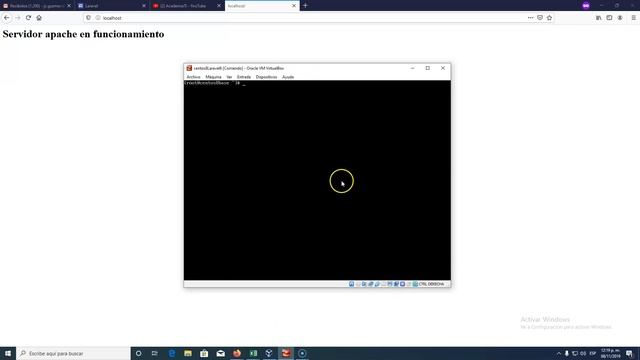Reload the localhost page
640x360 pixels.
[x=28, y=18]
